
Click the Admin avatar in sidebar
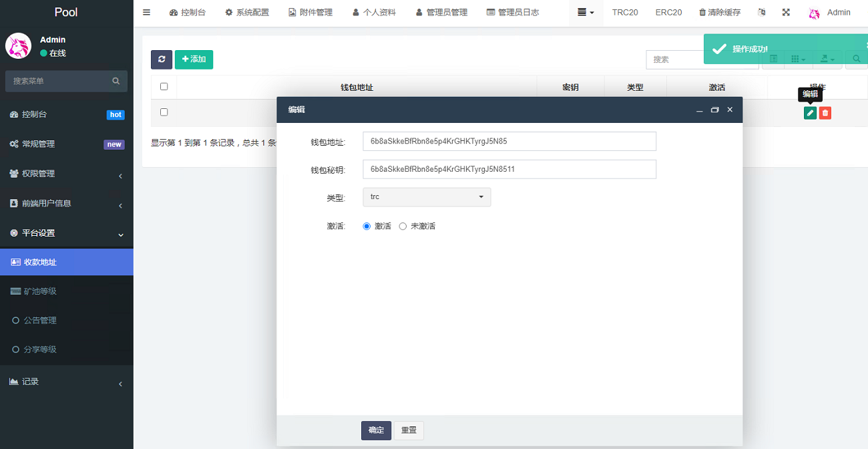click(19, 46)
